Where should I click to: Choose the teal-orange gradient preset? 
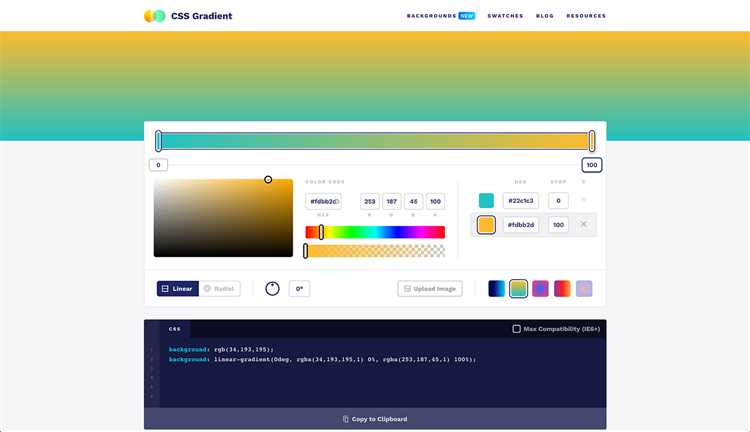518,288
